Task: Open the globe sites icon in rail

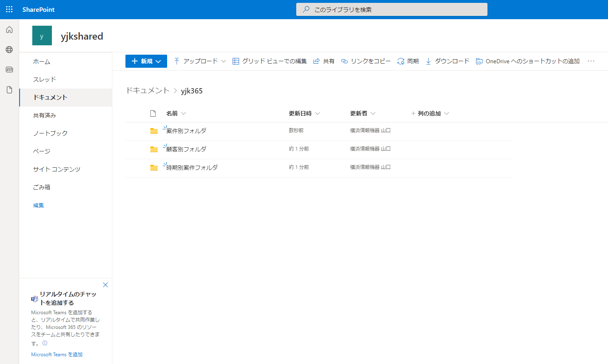Action: click(x=9, y=50)
